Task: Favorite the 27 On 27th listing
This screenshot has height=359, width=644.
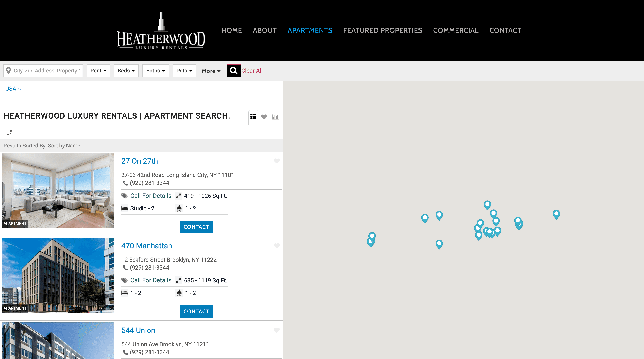Action: [277, 161]
